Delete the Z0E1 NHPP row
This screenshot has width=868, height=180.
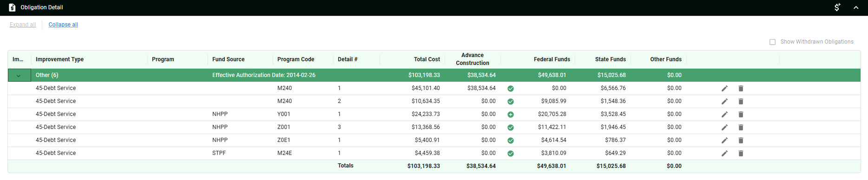(x=741, y=140)
